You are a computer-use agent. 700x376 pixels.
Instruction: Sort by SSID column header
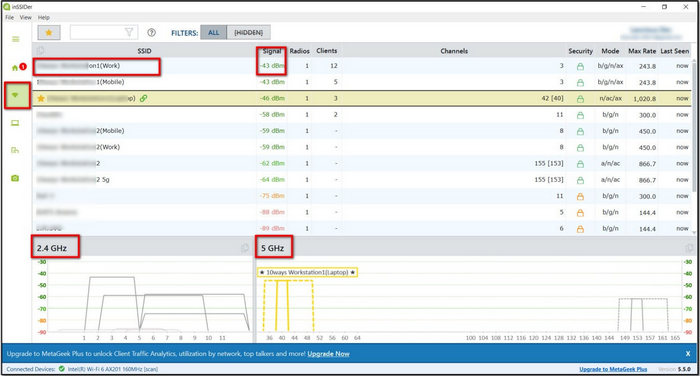point(144,51)
